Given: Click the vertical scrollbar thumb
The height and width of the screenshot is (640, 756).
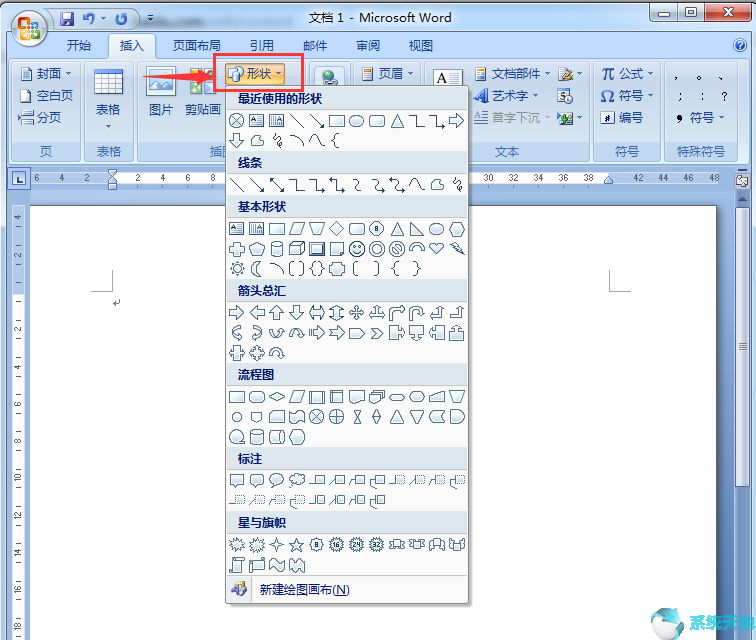Looking at the screenshot, I should click(x=742, y=347).
